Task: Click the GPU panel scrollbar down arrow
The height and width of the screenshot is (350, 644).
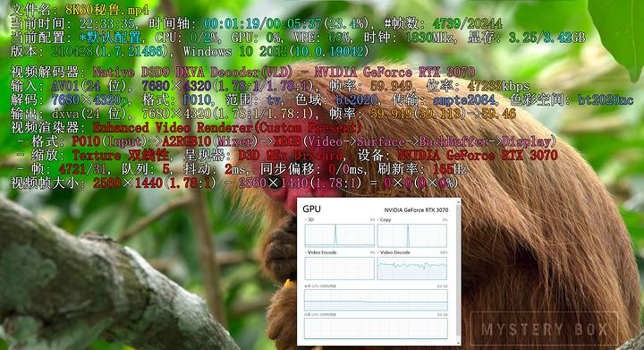Action: (458, 342)
